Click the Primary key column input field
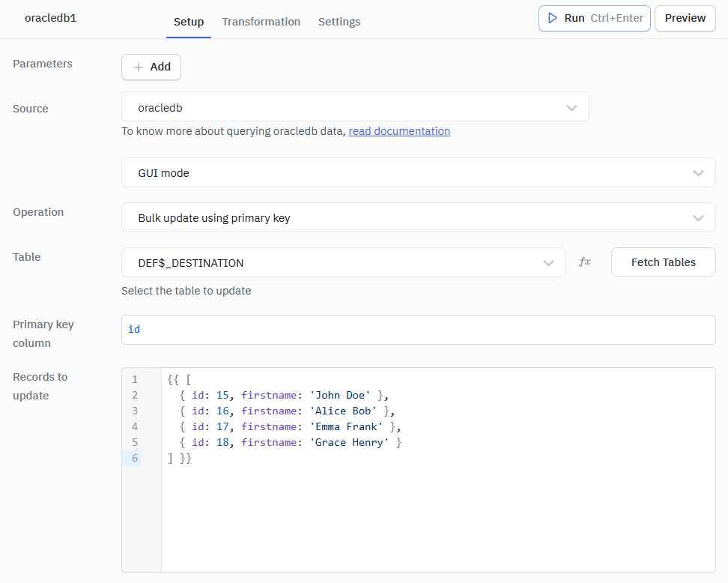The height and width of the screenshot is (583, 728). tap(419, 330)
